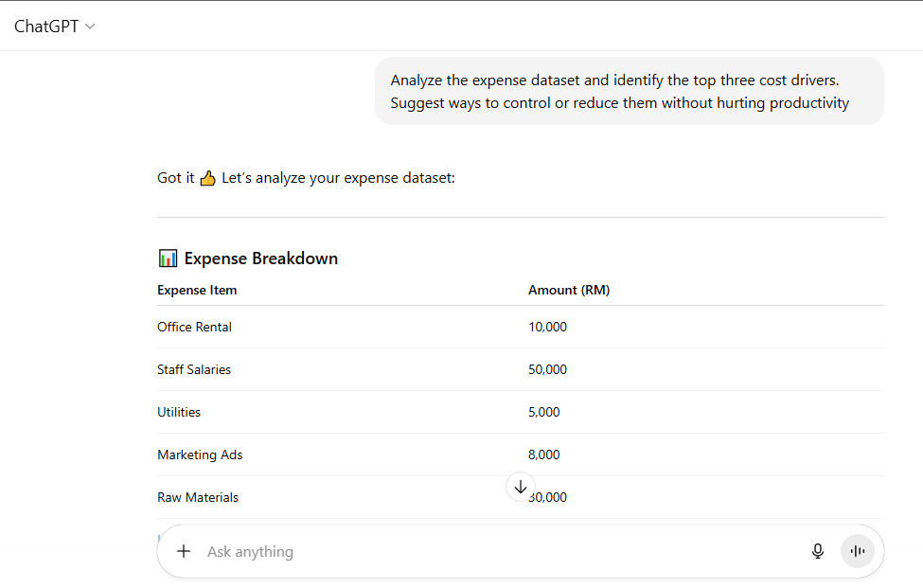The height and width of the screenshot is (588, 923).
Task: Open the ChatGPT model selector dropdown
Action: coord(55,27)
